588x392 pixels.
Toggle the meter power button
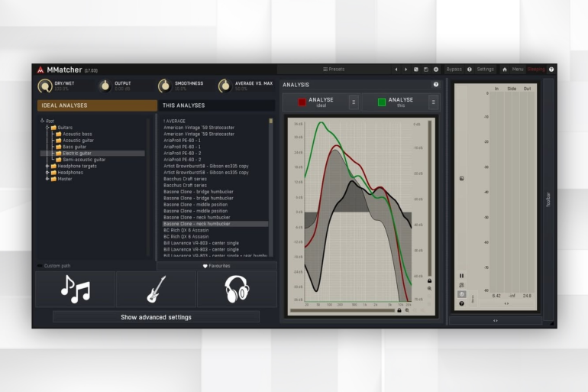point(462,294)
